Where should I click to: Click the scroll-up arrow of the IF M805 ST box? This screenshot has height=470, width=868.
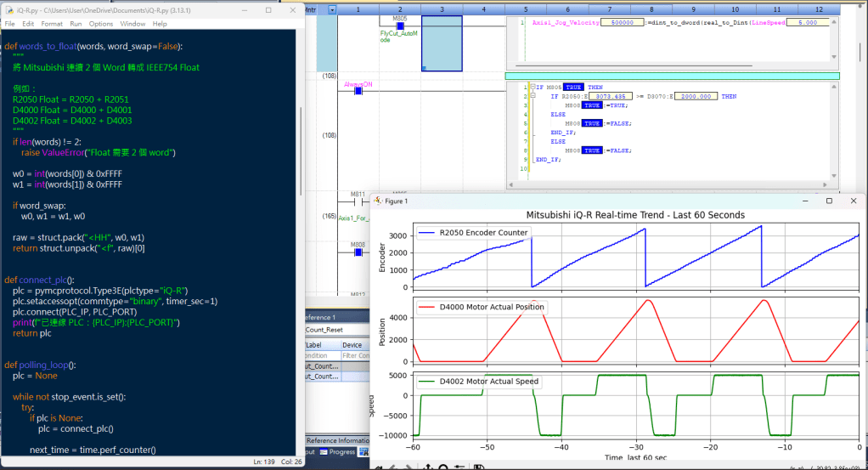(x=834, y=87)
